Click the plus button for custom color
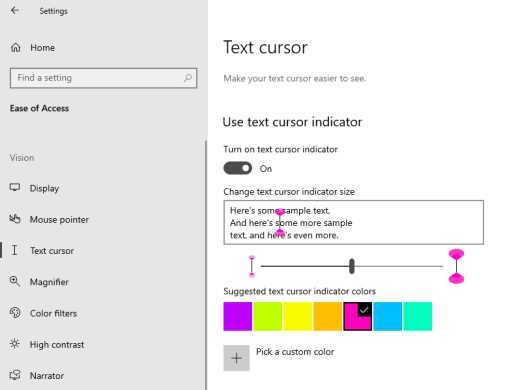 pos(236,358)
